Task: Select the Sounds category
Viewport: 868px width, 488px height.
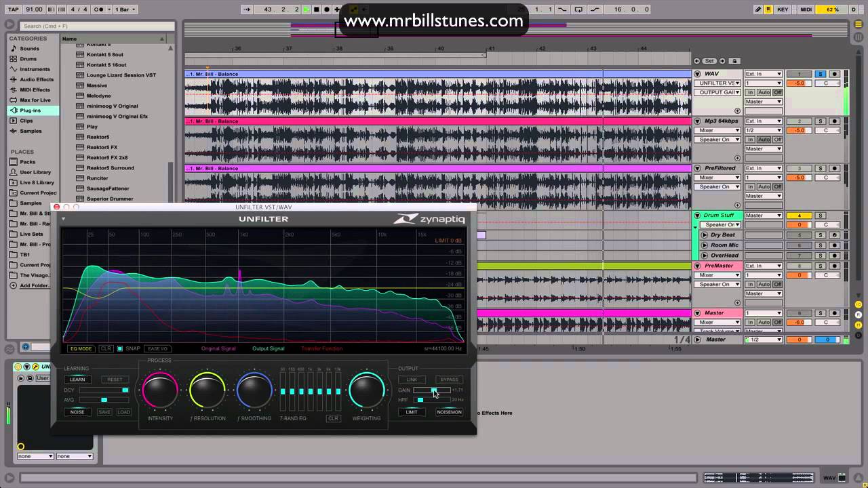Action: [29, 49]
